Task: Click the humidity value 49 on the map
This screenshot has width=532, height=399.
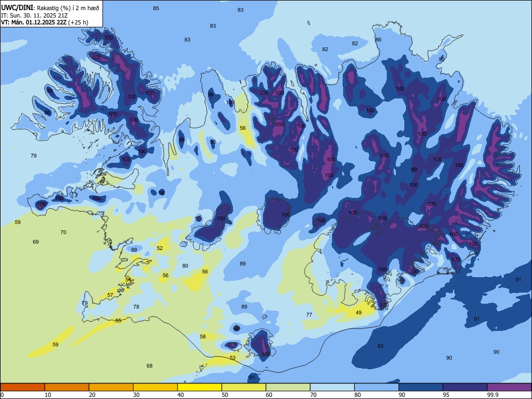Action: (x=359, y=312)
